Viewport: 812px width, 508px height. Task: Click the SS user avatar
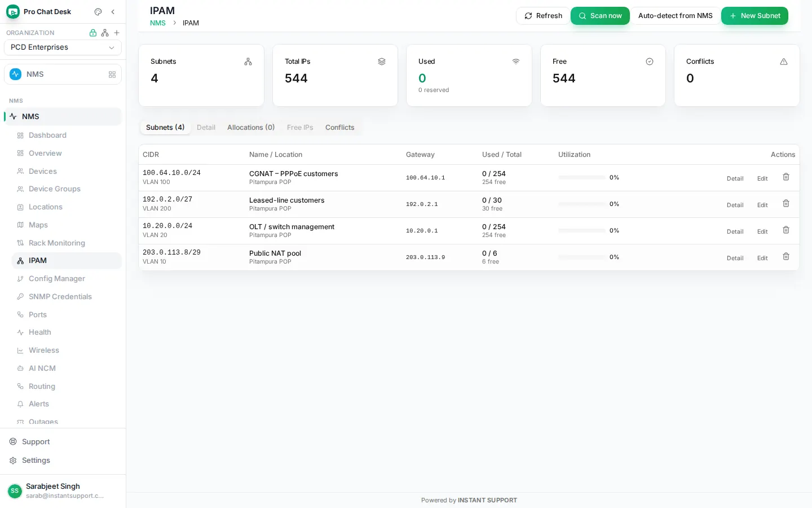[x=15, y=491]
